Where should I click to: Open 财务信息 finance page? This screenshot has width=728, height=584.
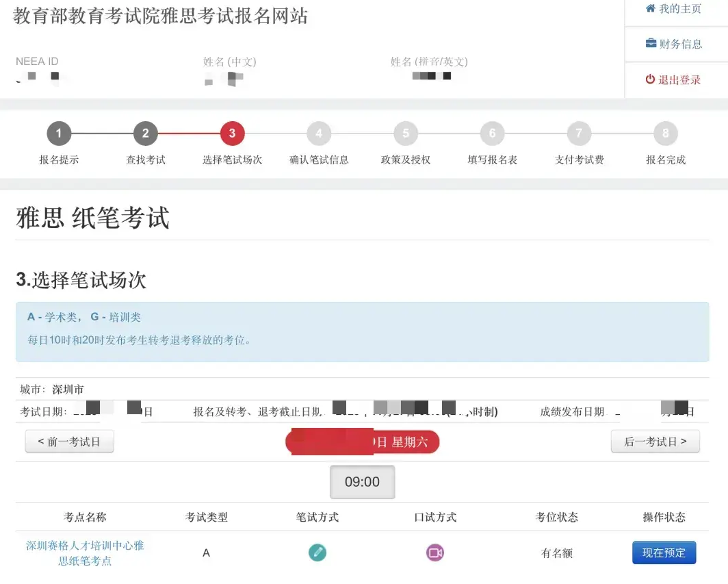tap(674, 44)
